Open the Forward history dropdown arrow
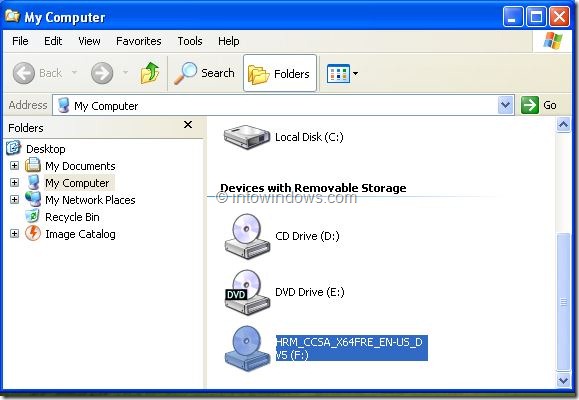 click(x=126, y=72)
